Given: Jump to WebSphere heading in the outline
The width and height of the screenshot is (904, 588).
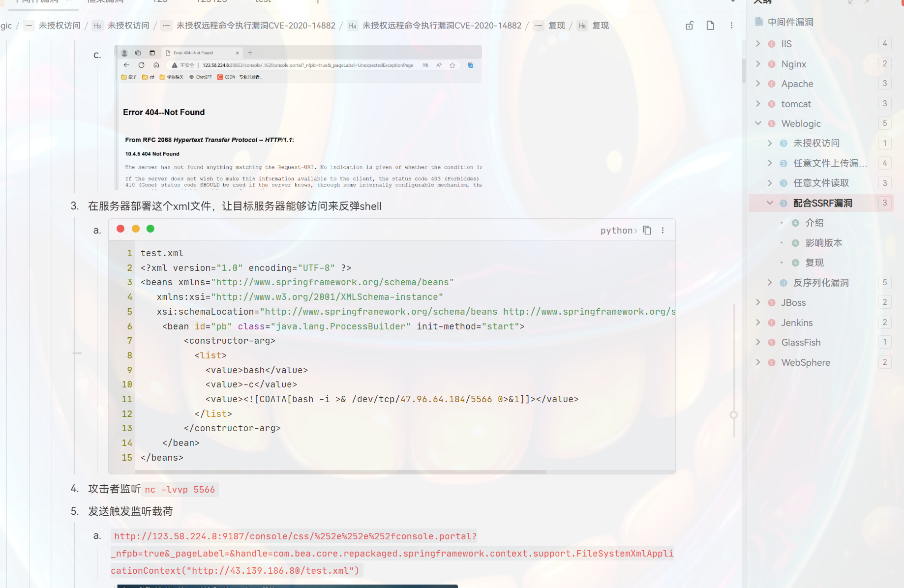Looking at the screenshot, I should point(806,362).
